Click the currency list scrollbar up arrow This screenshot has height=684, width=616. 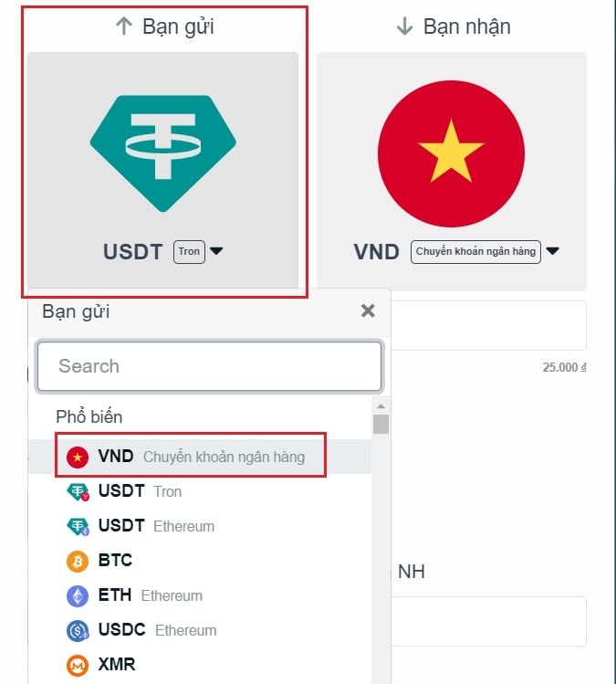[381, 406]
